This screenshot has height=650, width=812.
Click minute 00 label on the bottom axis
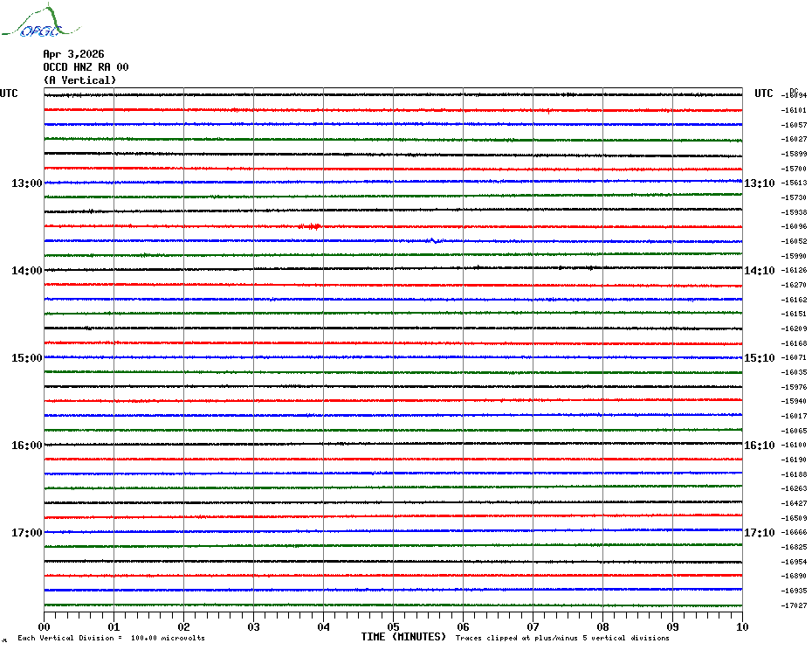pyautogui.click(x=45, y=626)
